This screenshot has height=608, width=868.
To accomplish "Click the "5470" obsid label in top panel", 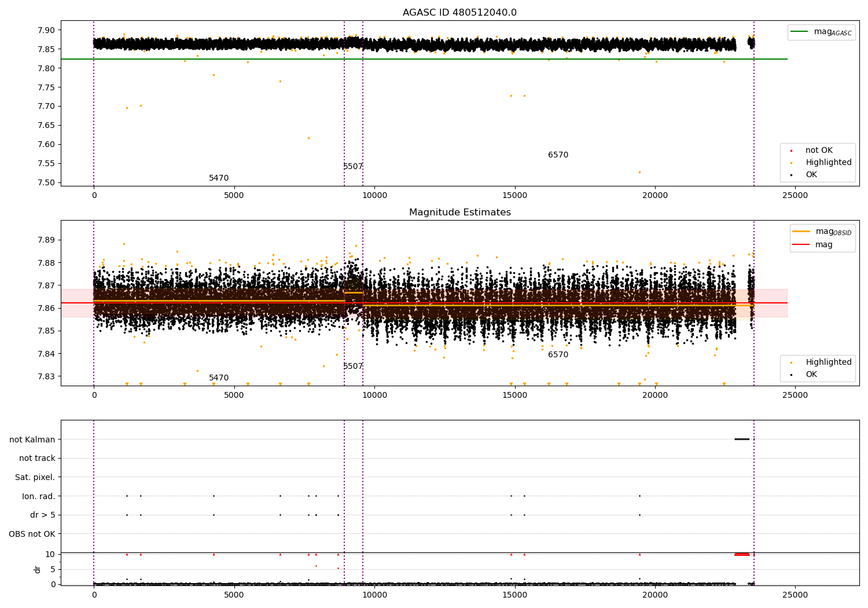I will tap(219, 178).
